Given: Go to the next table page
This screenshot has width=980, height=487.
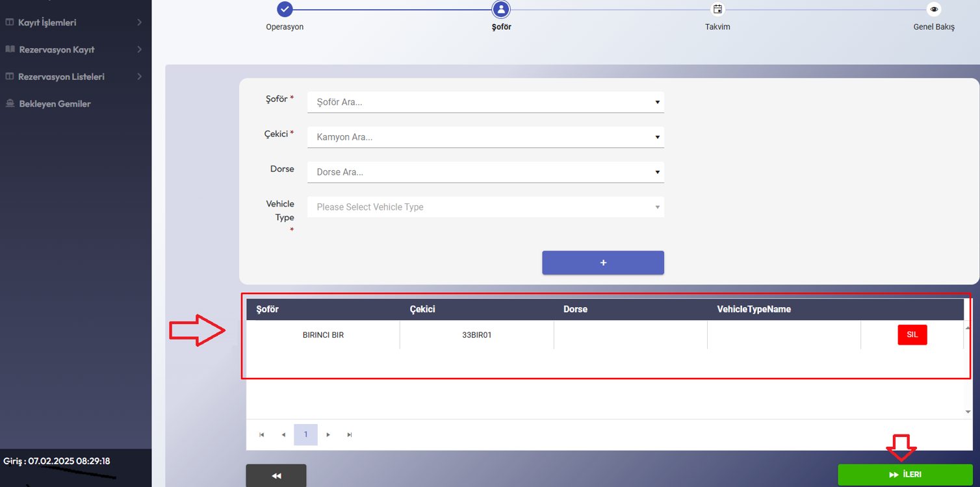Looking at the screenshot, I should click(328, 435).
